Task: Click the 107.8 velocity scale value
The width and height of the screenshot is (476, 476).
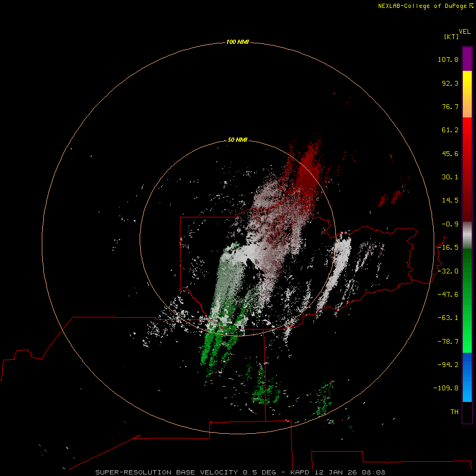Action: tap(448, 59)
